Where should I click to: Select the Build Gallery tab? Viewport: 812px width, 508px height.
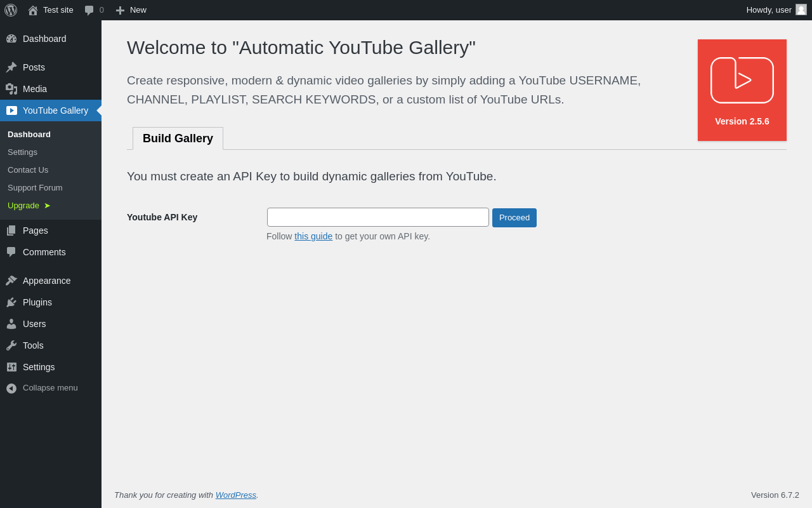178,138
